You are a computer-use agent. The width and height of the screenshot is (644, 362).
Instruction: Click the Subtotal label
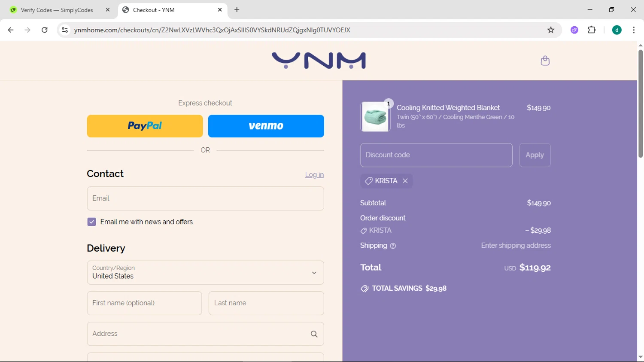coord(373,203)
